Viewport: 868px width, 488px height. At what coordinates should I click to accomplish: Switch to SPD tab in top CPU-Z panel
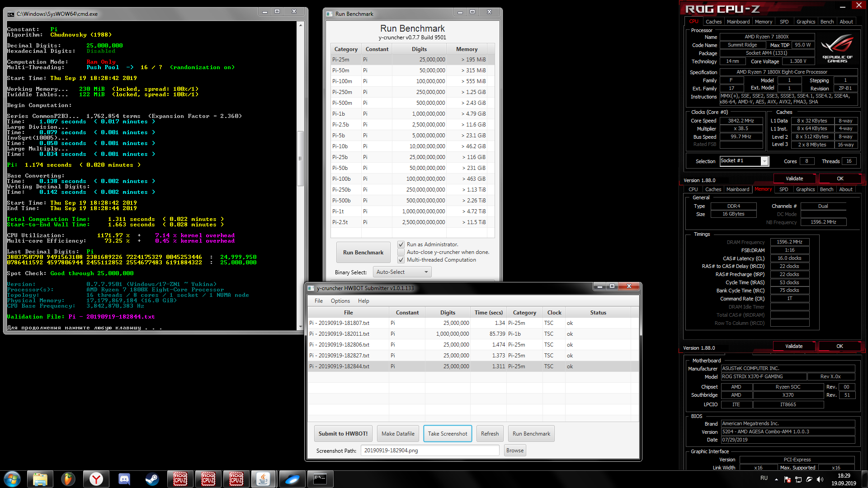[x=784, y=22]
